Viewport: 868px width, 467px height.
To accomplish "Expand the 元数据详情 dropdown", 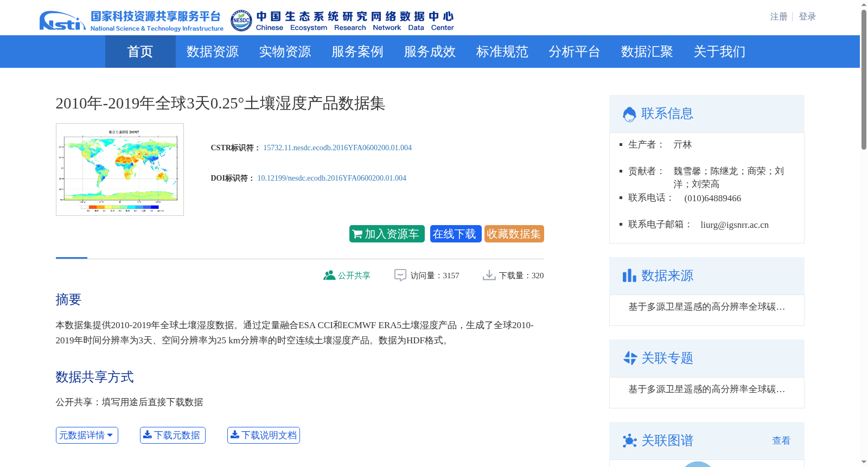I will click(x=87, y=435).
